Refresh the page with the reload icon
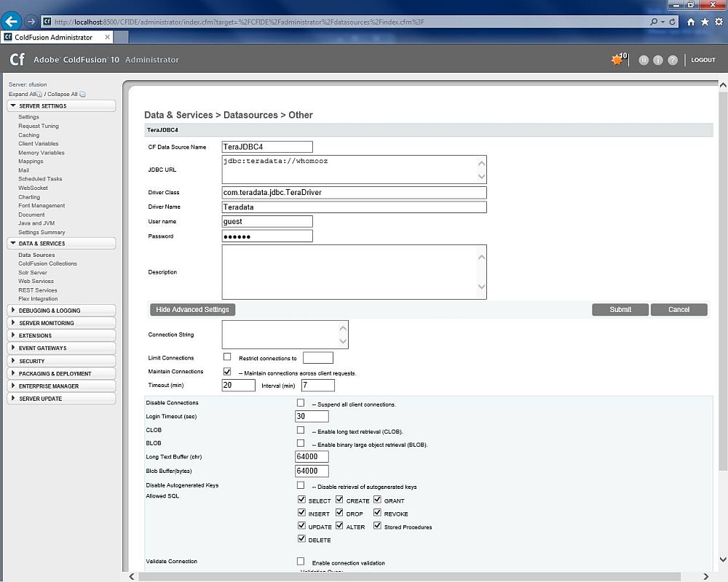 point(672,22)
